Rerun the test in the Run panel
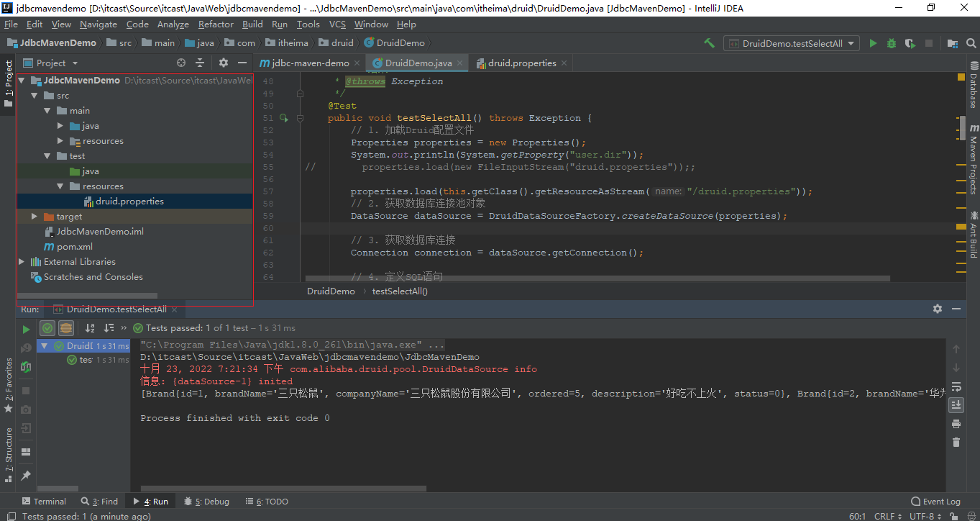Screen dimensions: 980x521 click(x=26, y=329)
